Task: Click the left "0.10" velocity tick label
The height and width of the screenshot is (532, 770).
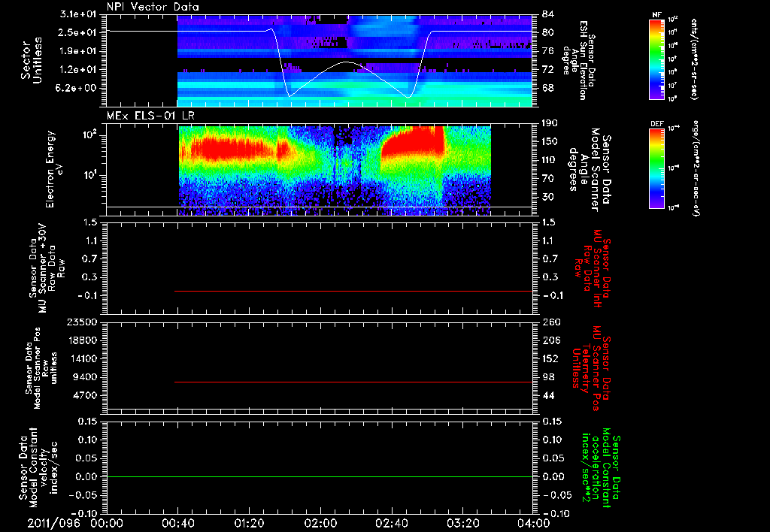Action: point(88,440)
